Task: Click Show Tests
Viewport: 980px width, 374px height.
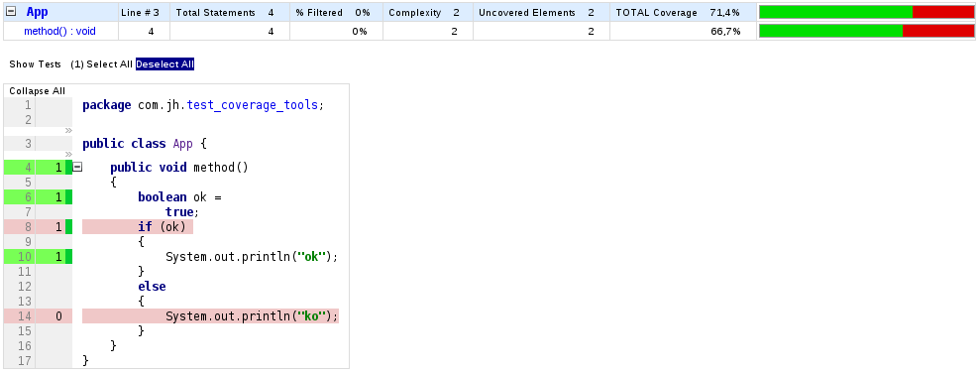Action: (35, 64)
